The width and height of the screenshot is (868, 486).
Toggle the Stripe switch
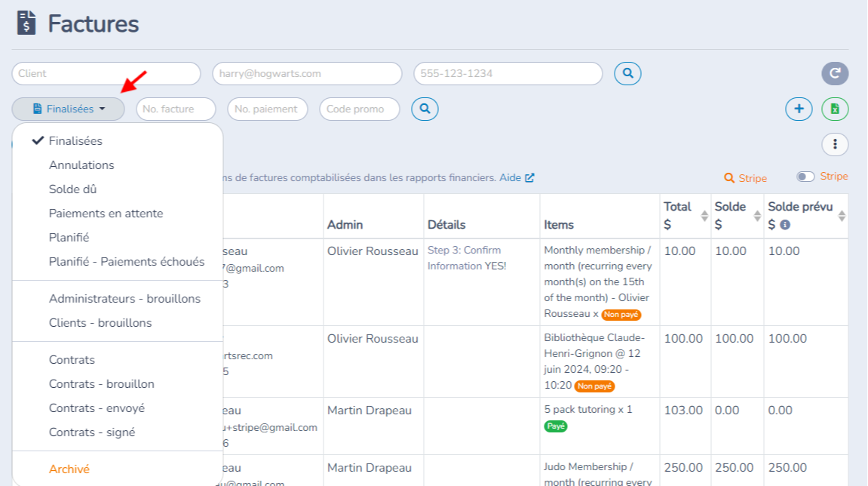point(805,177)
